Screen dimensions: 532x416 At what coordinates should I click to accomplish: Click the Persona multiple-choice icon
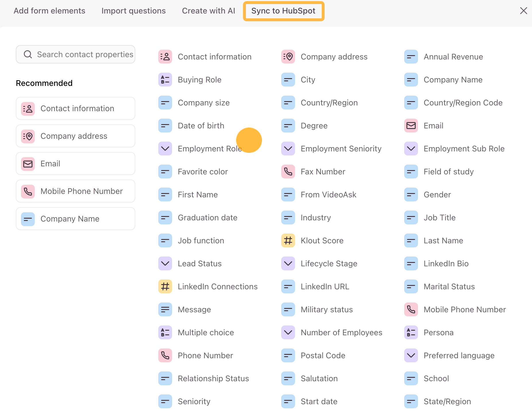point(411,332)
